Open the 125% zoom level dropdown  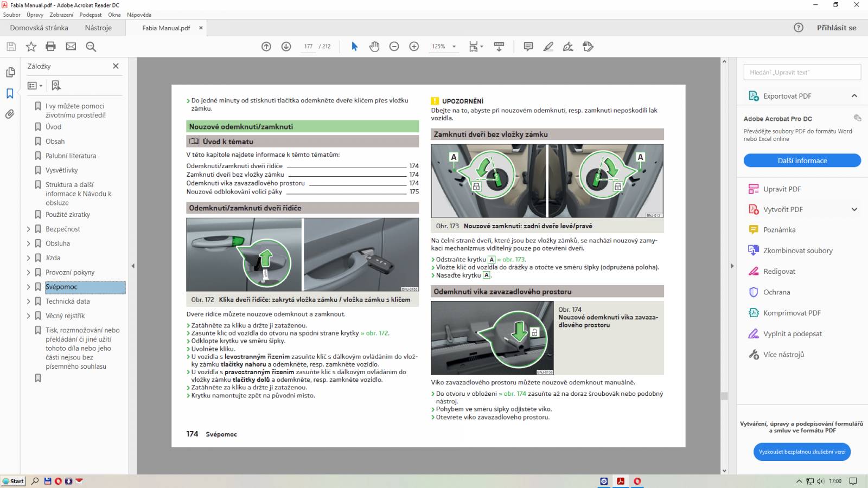[x=454, y=47]
